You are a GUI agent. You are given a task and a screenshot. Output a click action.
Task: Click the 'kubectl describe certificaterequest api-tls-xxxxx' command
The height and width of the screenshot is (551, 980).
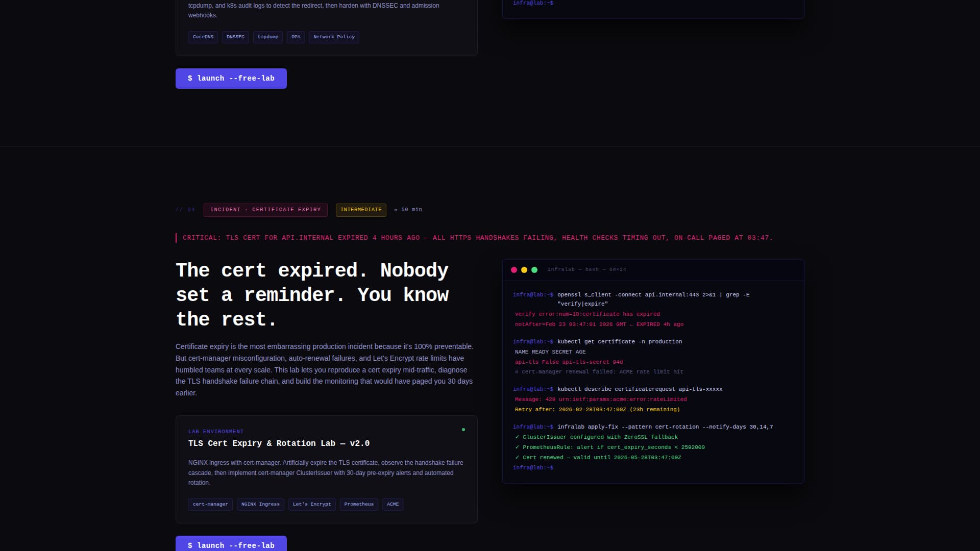coord(640,389)
